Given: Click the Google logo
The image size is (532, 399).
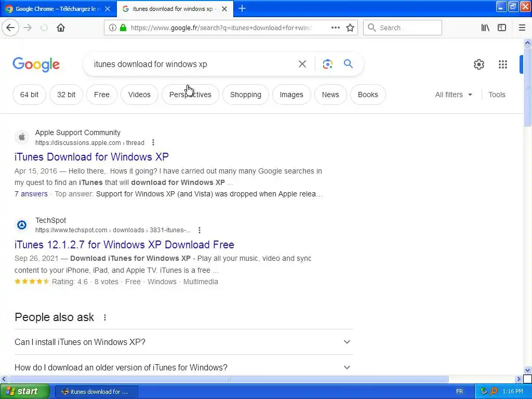Looking at the screenshot, I should [x=36, y=64].
